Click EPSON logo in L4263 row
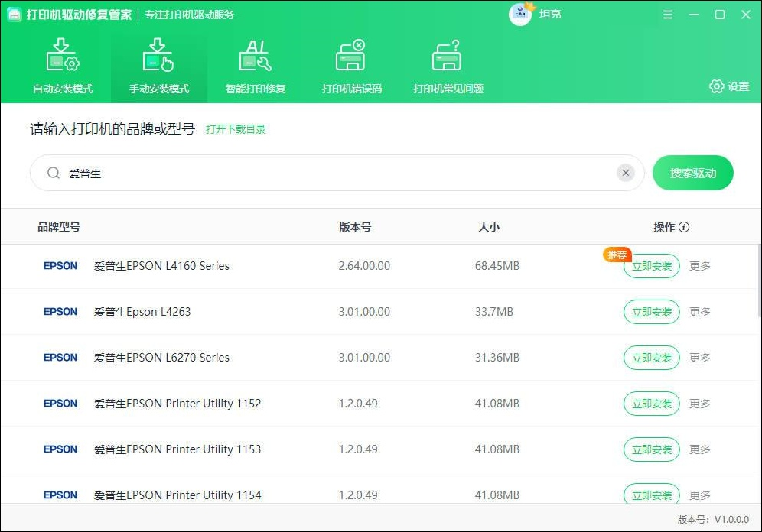 pyautogui.click(x=60, y=311)
